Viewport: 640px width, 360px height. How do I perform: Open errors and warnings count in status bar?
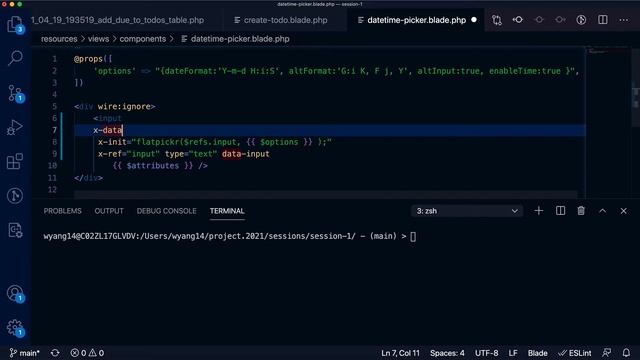(x=87, y=353)
